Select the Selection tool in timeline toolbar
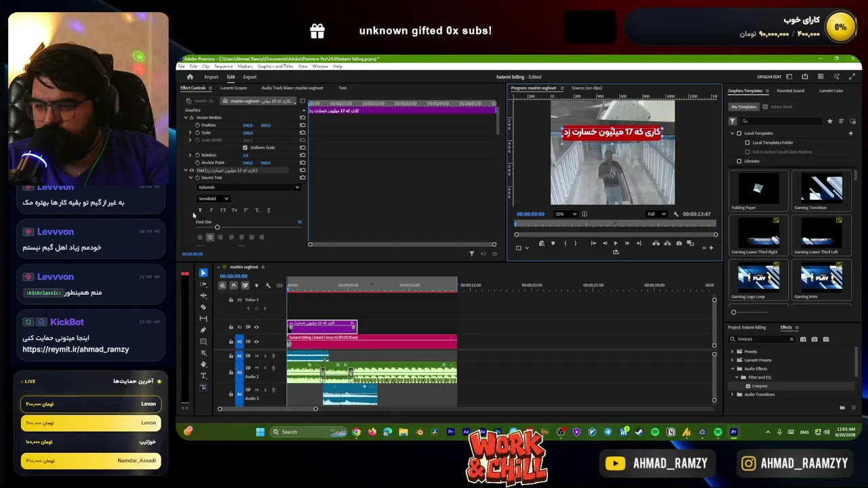The height and width of the screenshot is (488, 868). click(x=203, y=272)
